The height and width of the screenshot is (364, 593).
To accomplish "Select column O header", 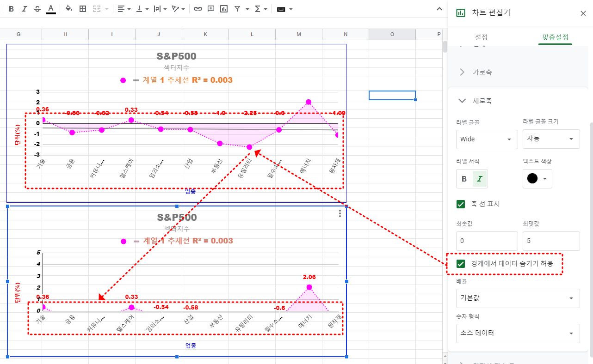I will coord(392,34).
